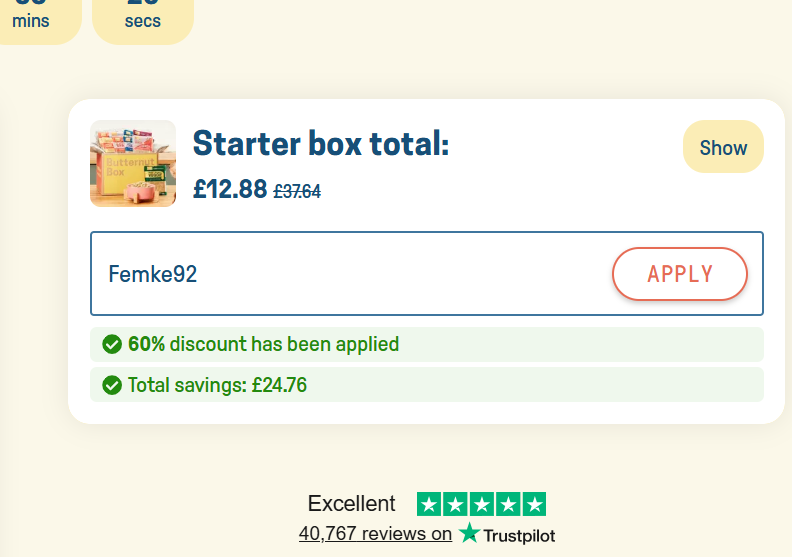Click the fourth Trustpilot rating star
The width and height of the screenshot is (792, 557).
click(508, 504)
